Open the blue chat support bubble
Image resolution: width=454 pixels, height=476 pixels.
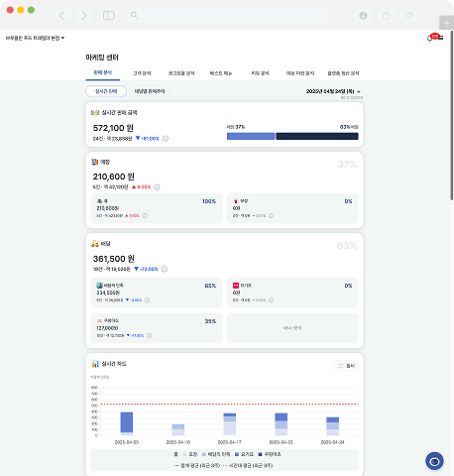click(x=434, y=461)
